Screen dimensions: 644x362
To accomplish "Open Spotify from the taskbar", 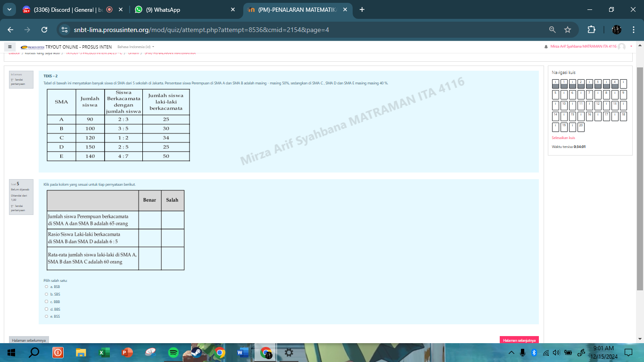I will [173, 353].
